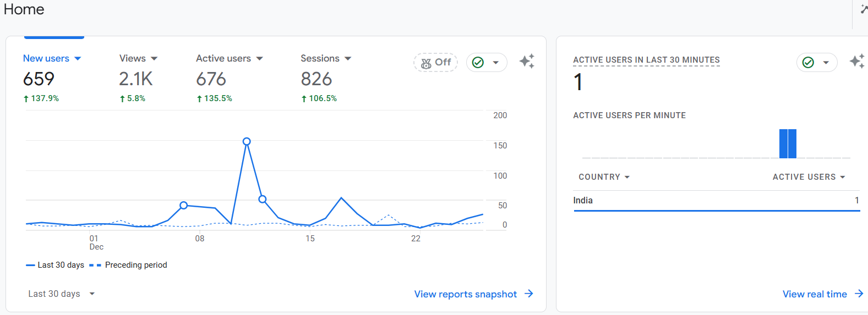Open the View reports snapshot link
The height and width of the screenshot is (315, 868).
465,294
